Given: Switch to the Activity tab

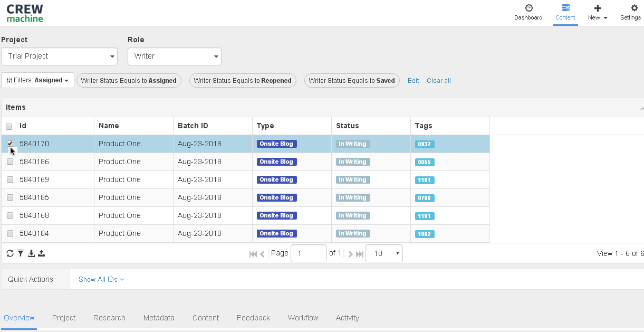Looking at the screenshot, I should click(x=348, y=318).
